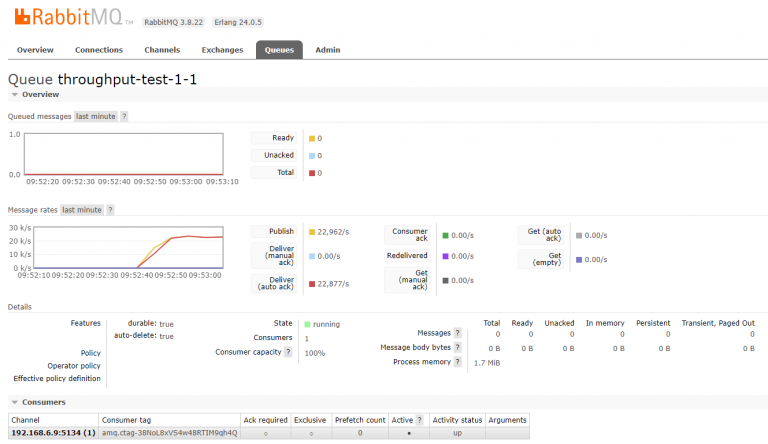Click the RabbitMQ logo icon
Viewport: 768px width, 444px height.
pyautogui.click(x=18, y=17)
